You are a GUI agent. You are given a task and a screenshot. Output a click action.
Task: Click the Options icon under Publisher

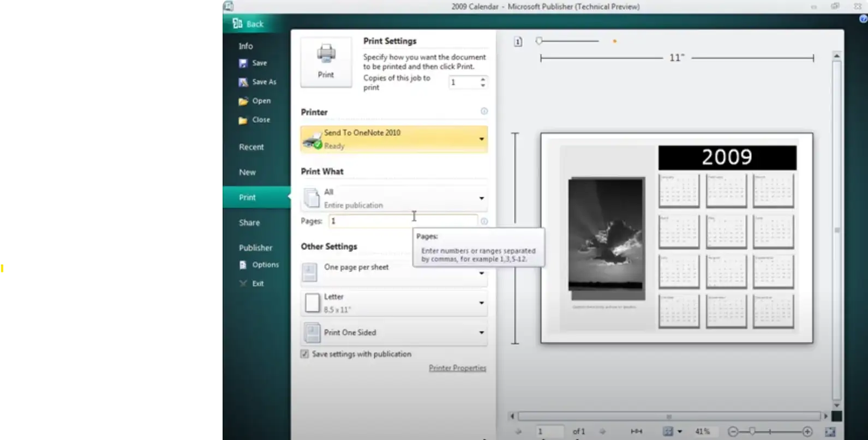(x=243, y=265)
